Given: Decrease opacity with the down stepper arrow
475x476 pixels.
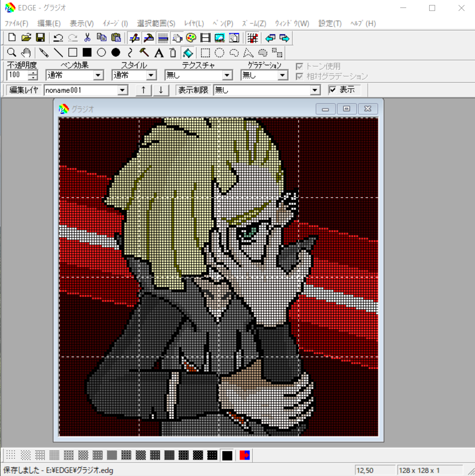Looking at the screenshot, I should [32, 77].
